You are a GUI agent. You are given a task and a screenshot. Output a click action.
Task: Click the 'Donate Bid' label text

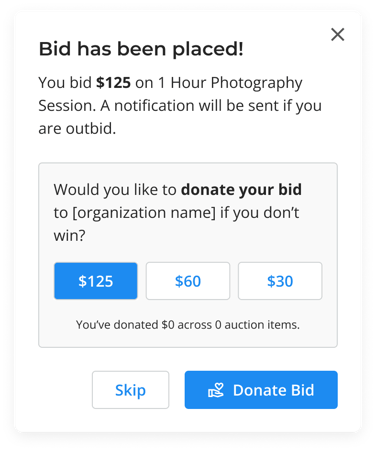pyautogui.click(x=274, y=390)
